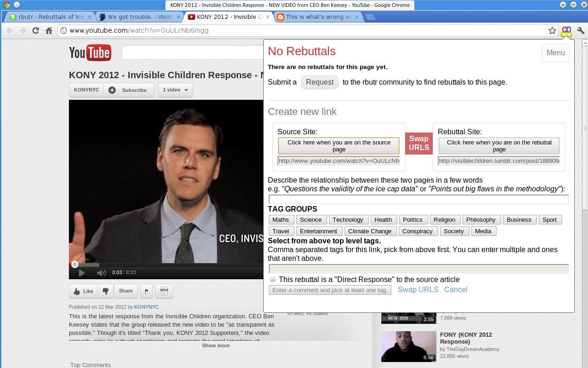Click 'on the source page' button

pyautogui.click(x=339, y=146)
